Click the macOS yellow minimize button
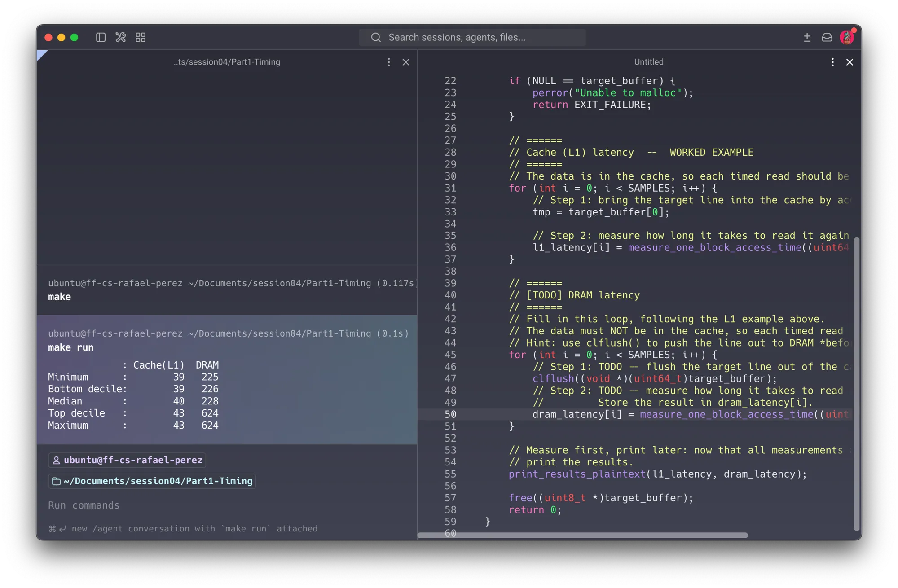The image size is (898, 588). pos(62,37)
